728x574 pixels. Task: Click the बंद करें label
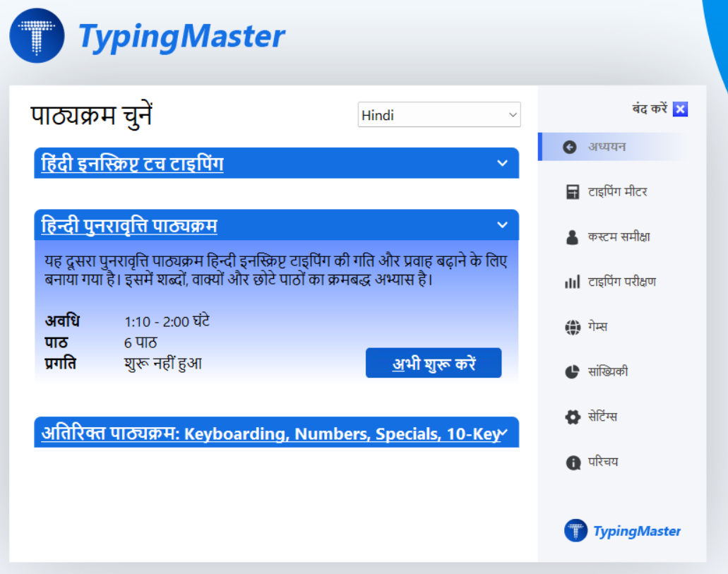[649, 109]
